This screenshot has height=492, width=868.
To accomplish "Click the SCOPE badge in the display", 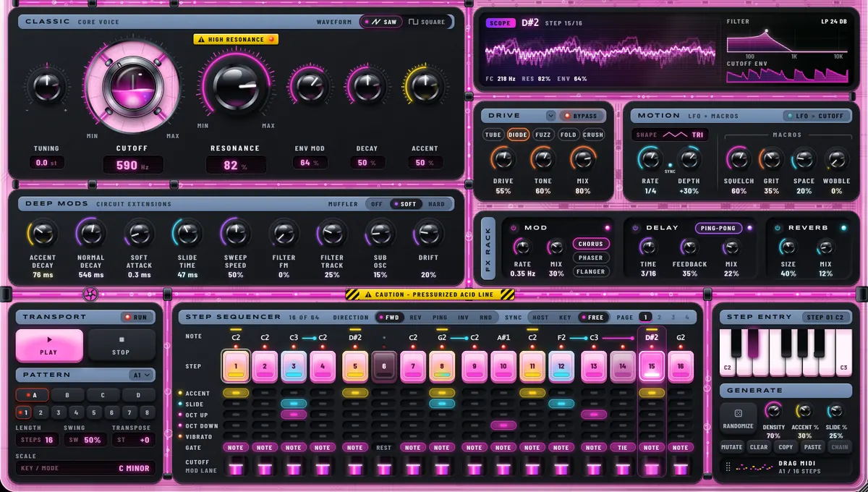I will point(500,23).
